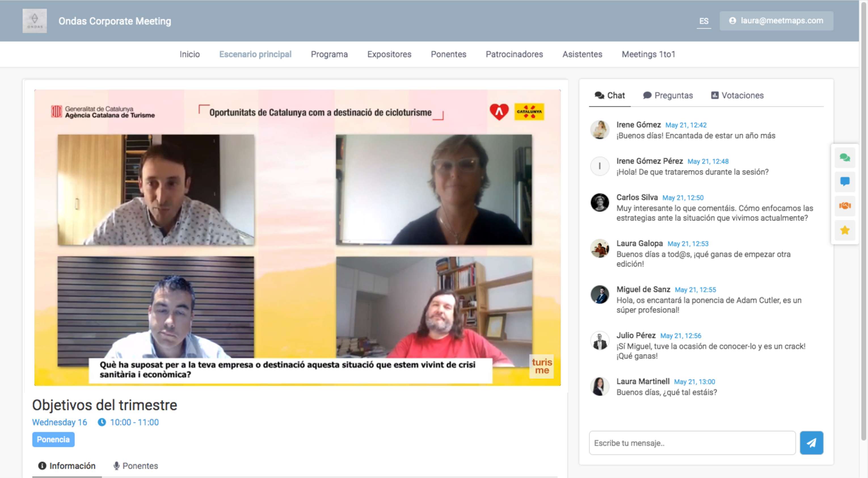Switch to the Ponentes tab below video

[x=136, y=466]
